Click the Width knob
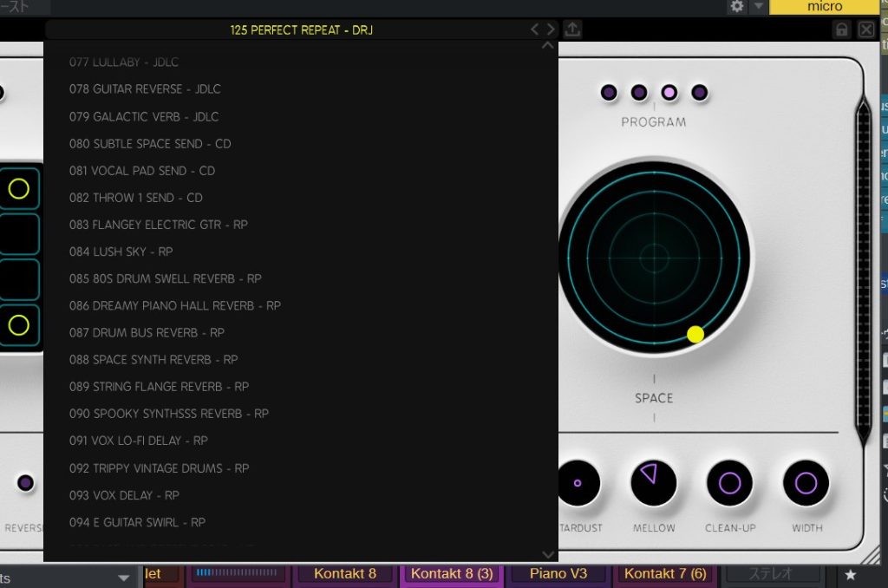 pyautogui.click(x=806, y=483)
